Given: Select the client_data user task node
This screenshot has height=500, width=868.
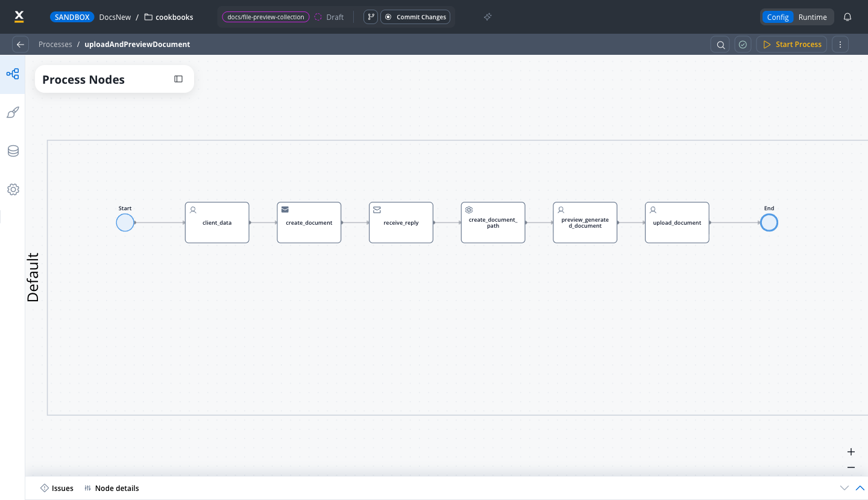Looking at the screenshot, I should pyautogui.click(x=217, y=222).
